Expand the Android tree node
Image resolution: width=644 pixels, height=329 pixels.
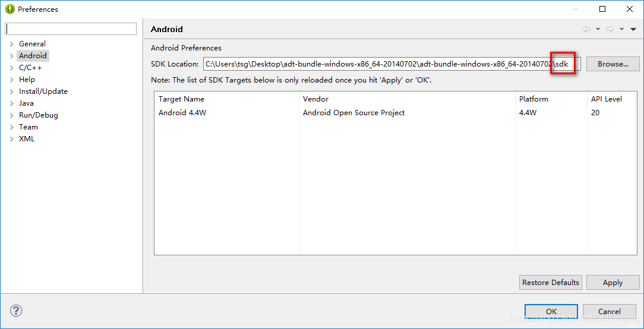pyautogui.click(x=11, y=56)
